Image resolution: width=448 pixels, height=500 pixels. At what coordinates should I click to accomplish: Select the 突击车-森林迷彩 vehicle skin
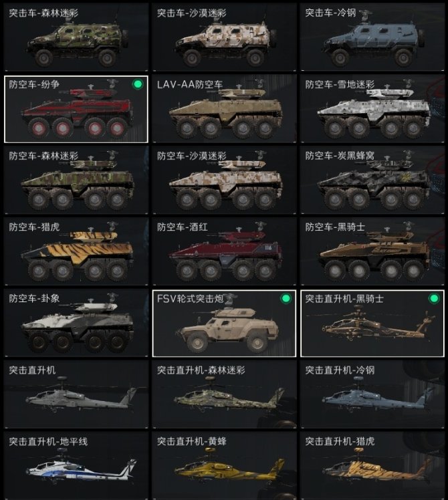(x=76, y=37)
